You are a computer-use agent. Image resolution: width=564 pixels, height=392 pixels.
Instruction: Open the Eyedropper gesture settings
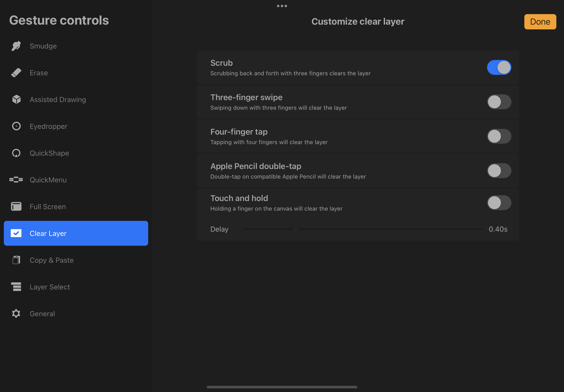(48, 126)
